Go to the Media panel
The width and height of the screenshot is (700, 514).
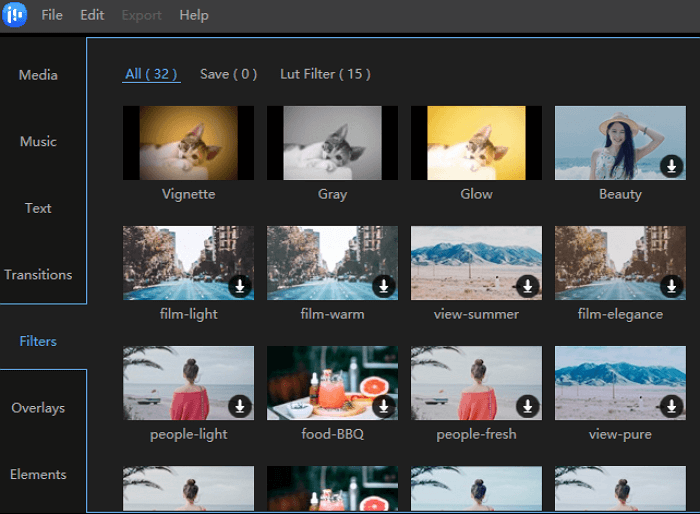(x=38, y=75)
